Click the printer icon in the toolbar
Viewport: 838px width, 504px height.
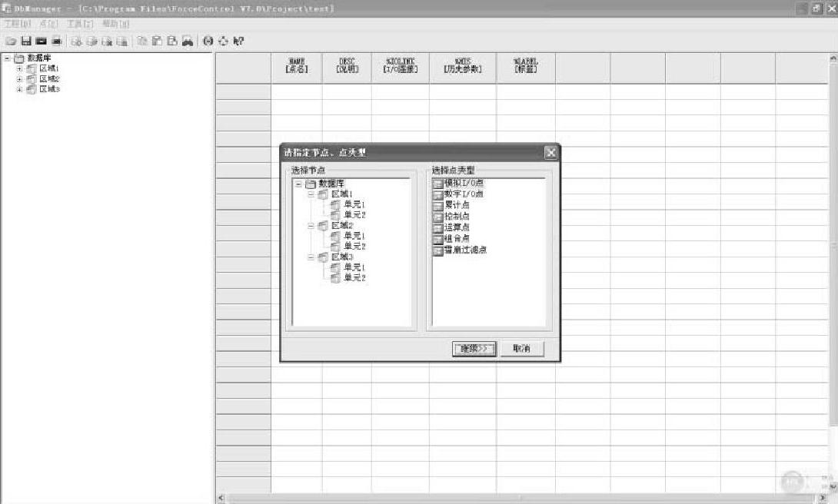click(57, 41)
